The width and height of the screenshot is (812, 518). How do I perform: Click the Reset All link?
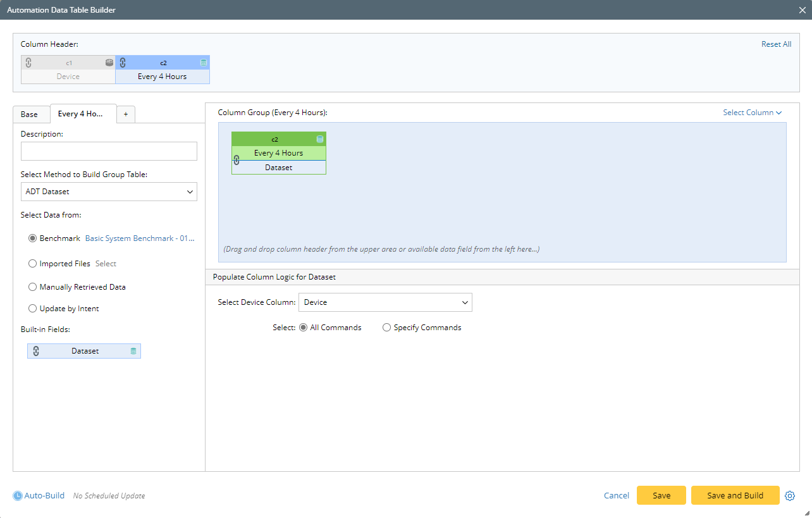[x=776, y=44]
